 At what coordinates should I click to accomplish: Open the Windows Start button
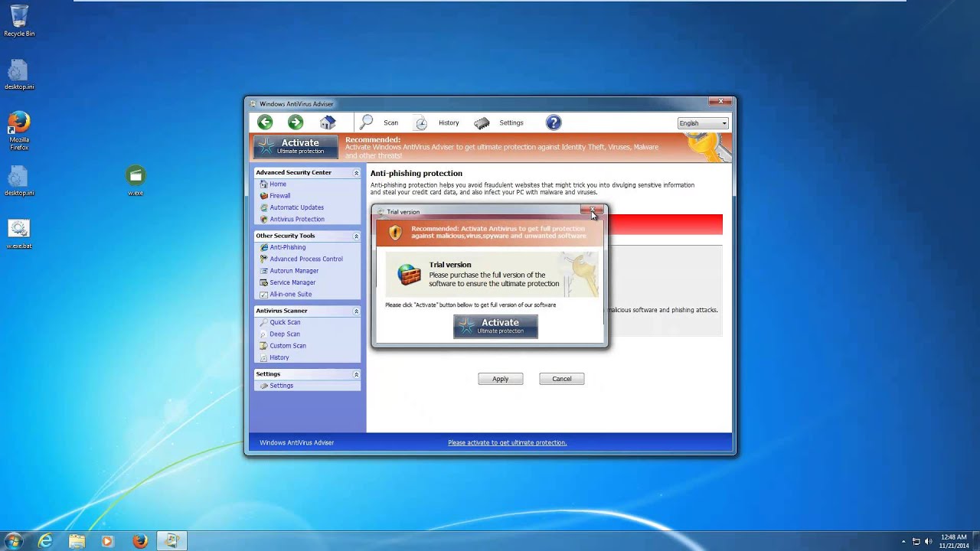pyautogui.click(x=13, y=541)
